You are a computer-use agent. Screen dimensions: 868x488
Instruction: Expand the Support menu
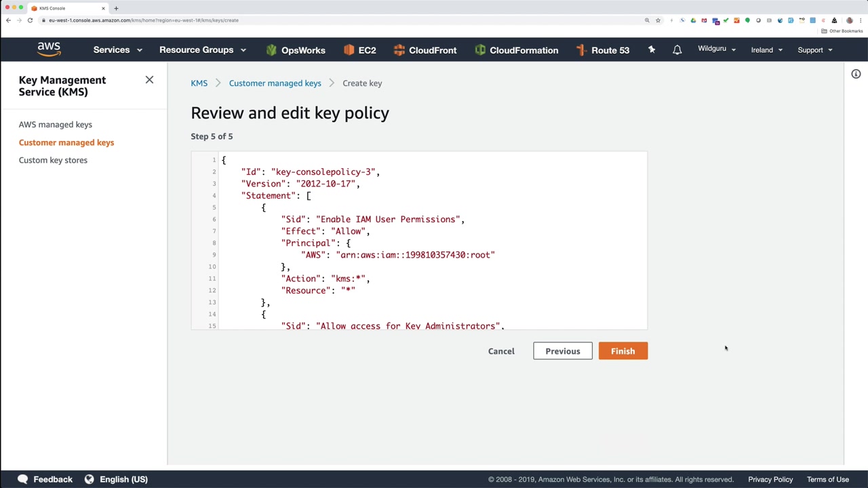click(814, 50)
